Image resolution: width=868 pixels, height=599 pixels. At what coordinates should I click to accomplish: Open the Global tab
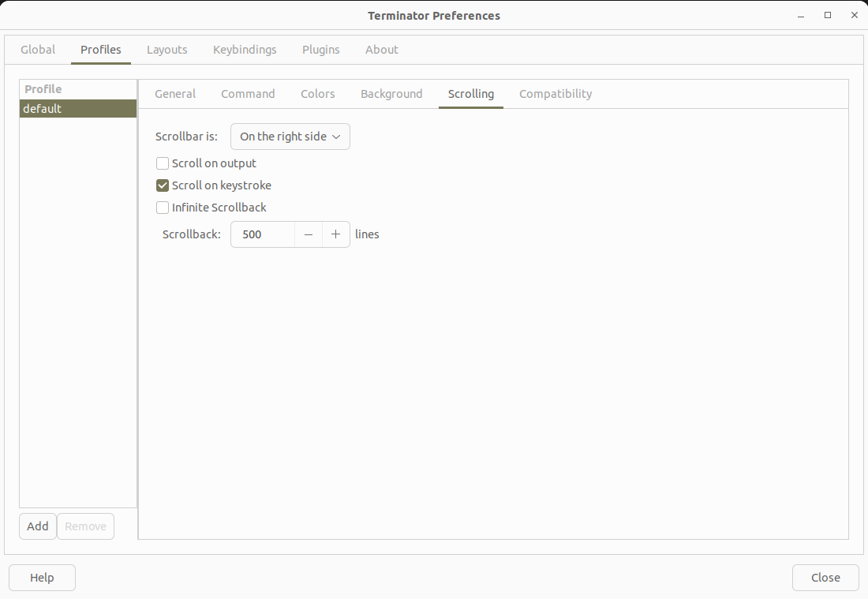coord(38,50)
